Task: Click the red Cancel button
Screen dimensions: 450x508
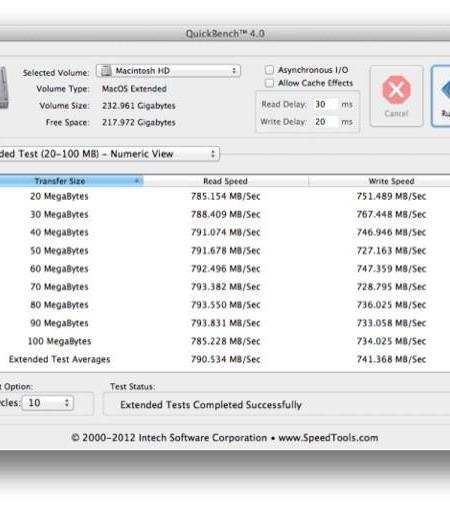Action: [x=396, y=96]
